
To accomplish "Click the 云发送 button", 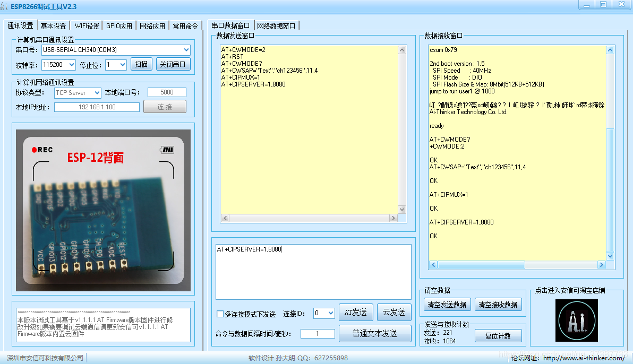I will (x=394, y=313).
